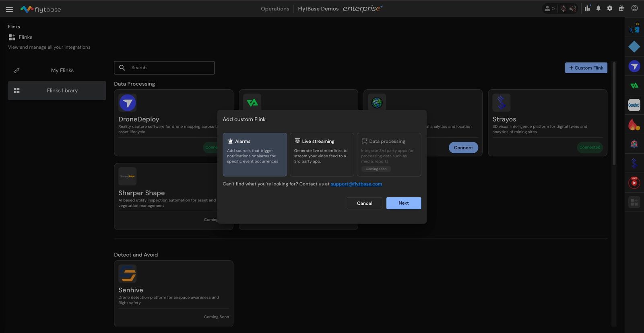Image resolution: width=644 pixels, height=333 pixels.
Task: Open the green VA app in right sidebar
Action: click(634, 86)
